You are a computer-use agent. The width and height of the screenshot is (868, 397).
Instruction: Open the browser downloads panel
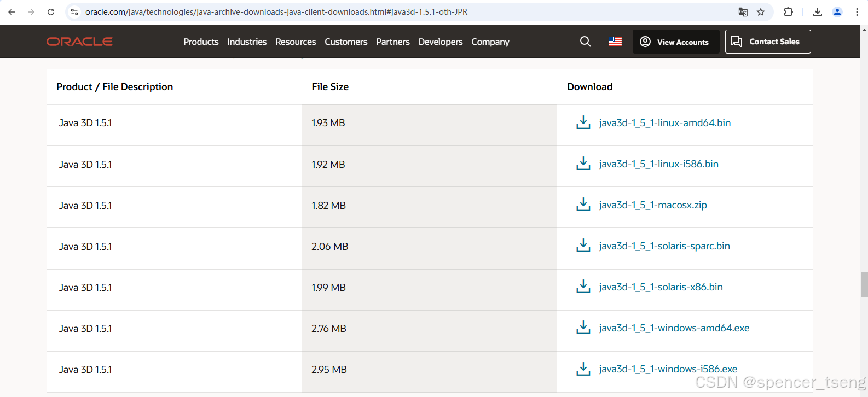818,12
